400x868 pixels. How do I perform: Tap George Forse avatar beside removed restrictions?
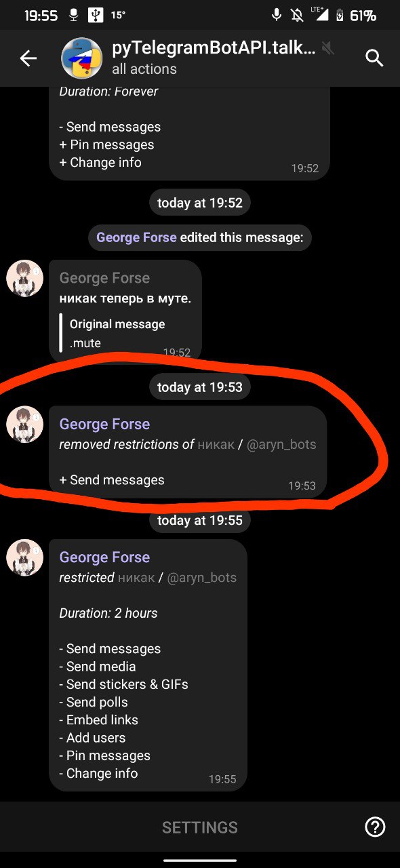click(25, 425)
